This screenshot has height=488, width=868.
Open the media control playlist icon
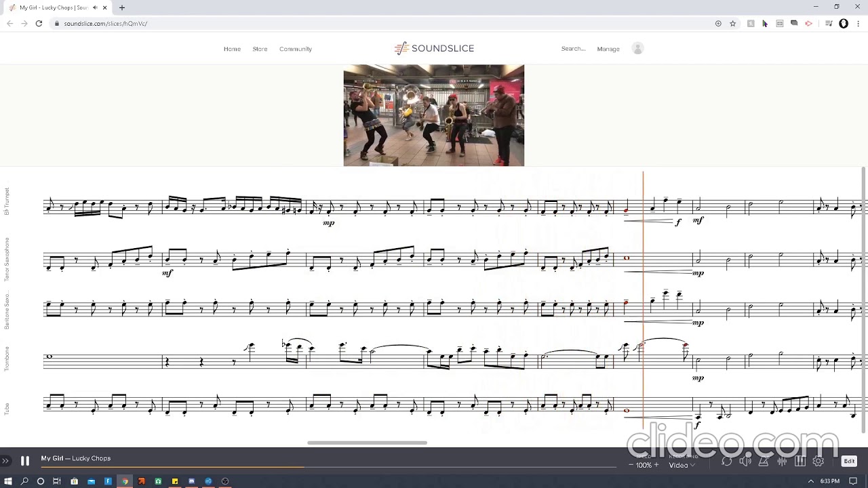pyautogui.click(x=829, y=24)
